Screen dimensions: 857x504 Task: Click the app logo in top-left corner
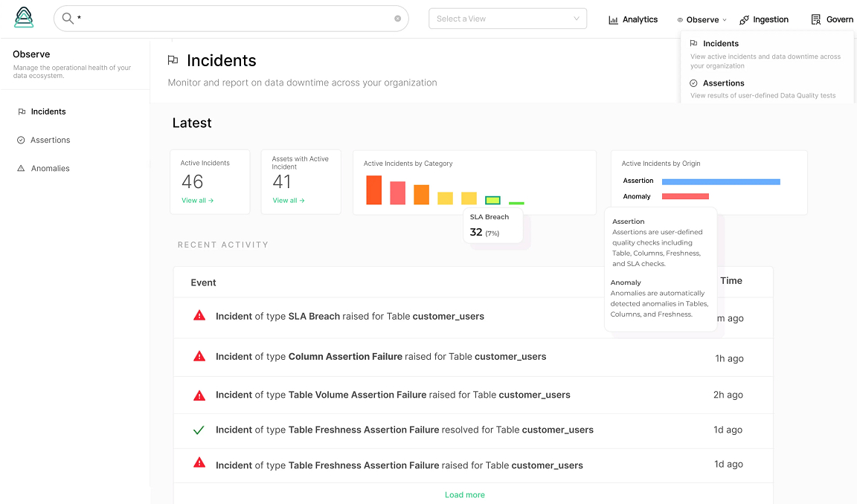[24, 18]
